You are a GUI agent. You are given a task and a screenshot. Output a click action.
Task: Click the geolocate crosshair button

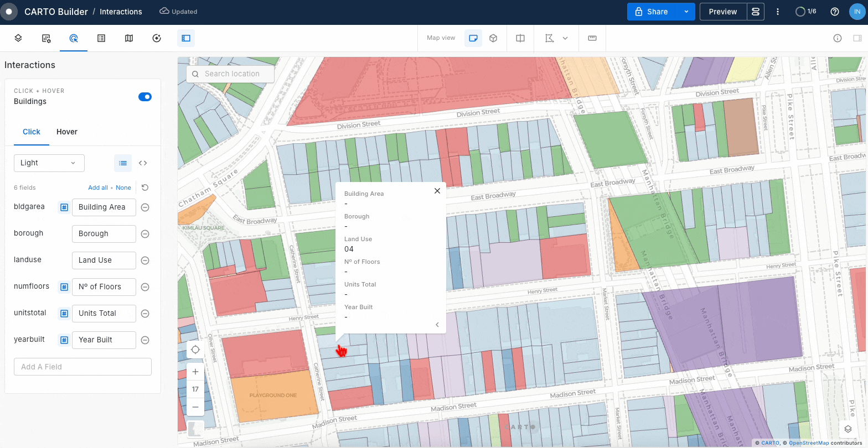[x=195, y=350]
